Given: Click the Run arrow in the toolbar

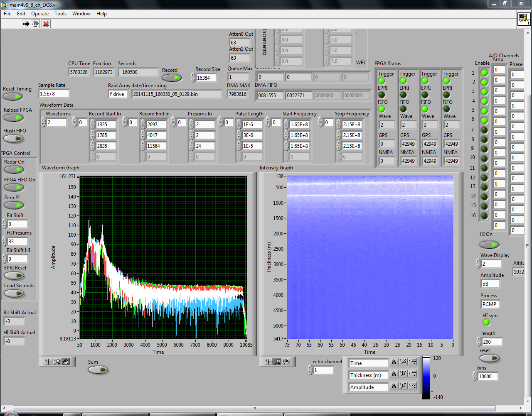Looking at the screenshot, I should coord(26,24).
